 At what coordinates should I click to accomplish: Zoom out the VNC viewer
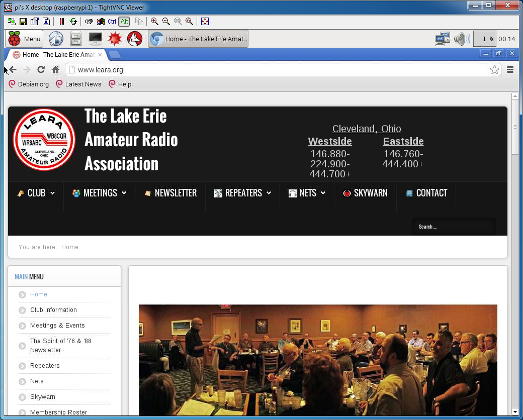click(x=166, y=22)
